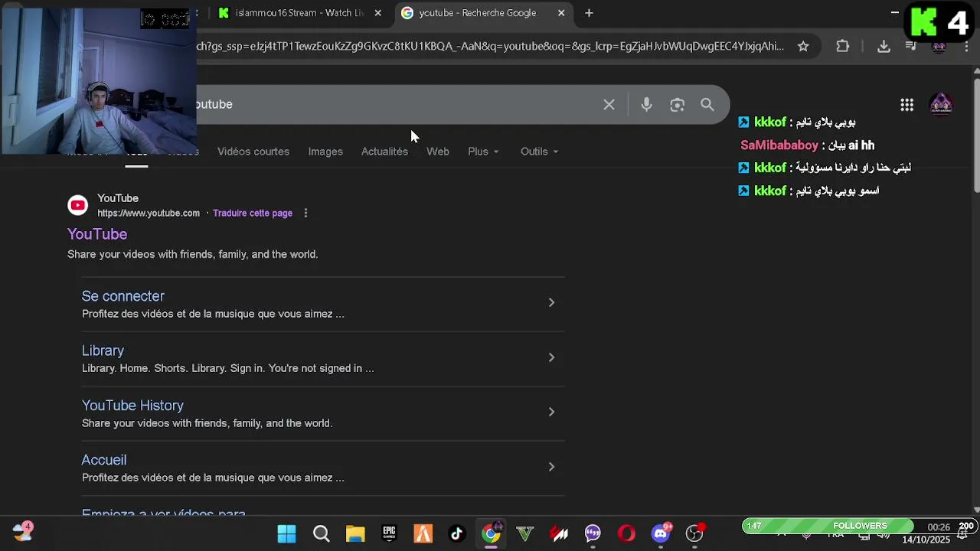980x551 pixels.
Task: Open a new browser tab
Action: (x=589, y=13)
